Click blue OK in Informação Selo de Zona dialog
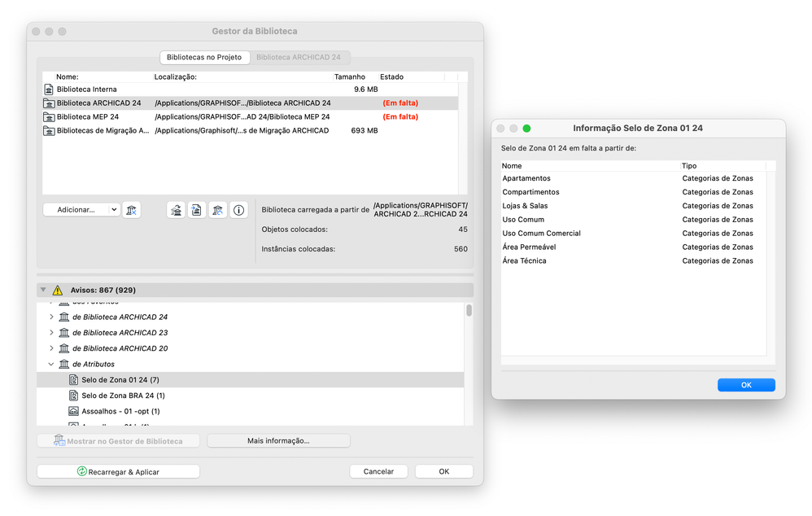This screenshot has height=516, width=812. 746,385
